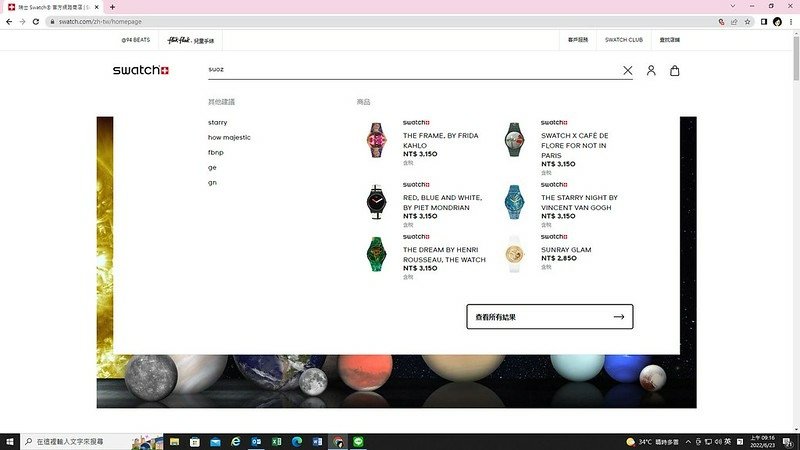
Task: Select the 'how majestic' search suggestion
Action: coord(229,137)
